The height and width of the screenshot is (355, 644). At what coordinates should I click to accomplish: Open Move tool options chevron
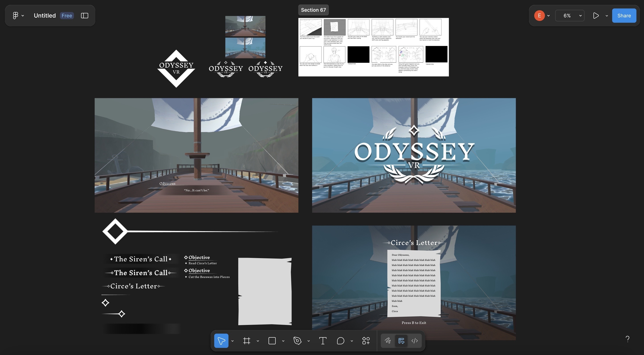[x=232, y=341]
